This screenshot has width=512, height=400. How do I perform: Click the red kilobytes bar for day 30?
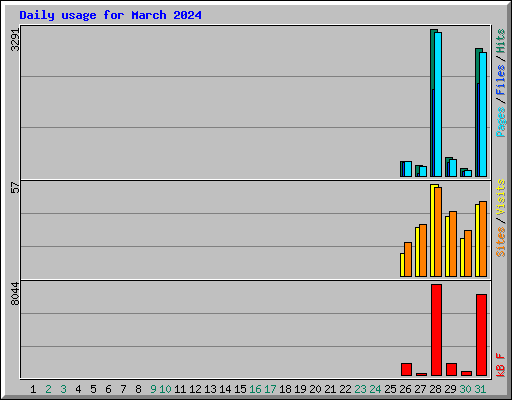point(466,373)
